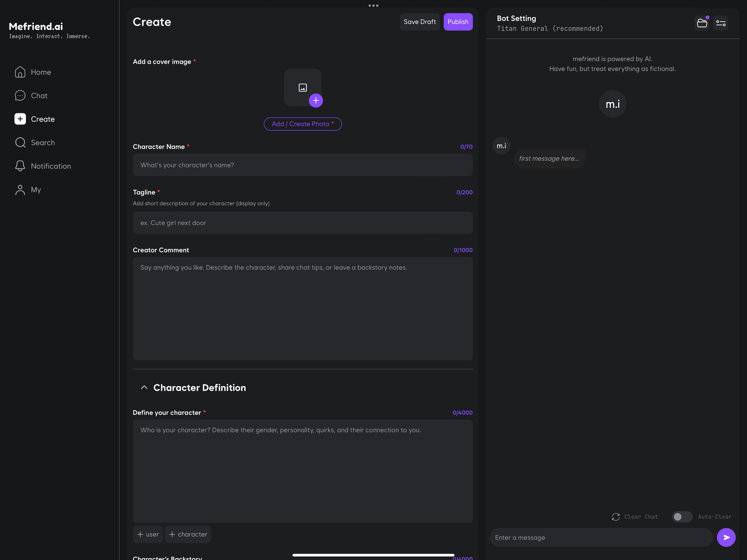This screenshot has width=747, height=560.
Task: Focus Define your character text area
Action: point(303,471)
